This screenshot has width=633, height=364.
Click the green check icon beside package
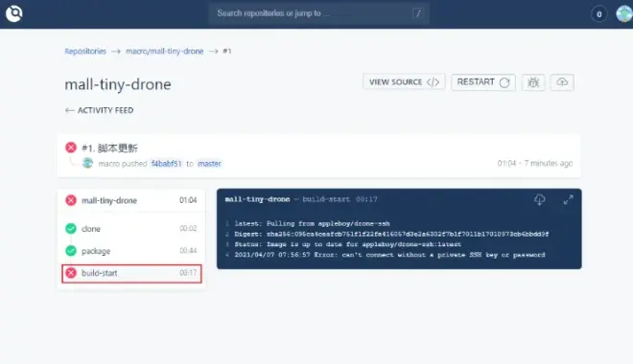tap(71, 251)
